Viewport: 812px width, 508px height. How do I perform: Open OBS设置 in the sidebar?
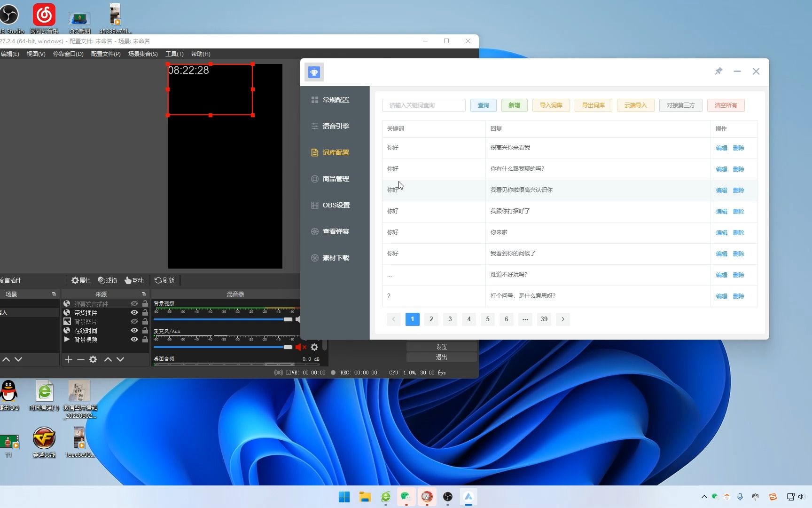330,205
